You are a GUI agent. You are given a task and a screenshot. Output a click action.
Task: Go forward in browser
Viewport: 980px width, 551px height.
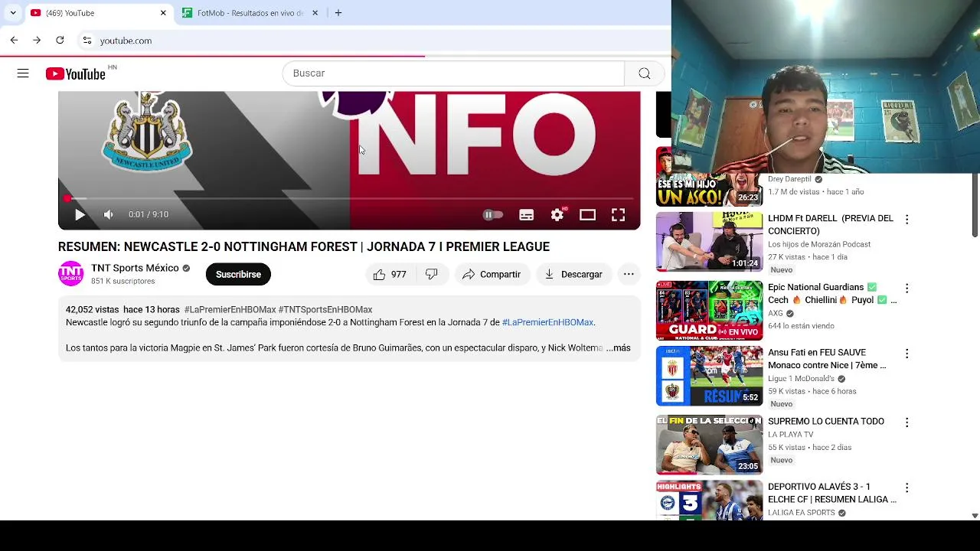point(37,41)
